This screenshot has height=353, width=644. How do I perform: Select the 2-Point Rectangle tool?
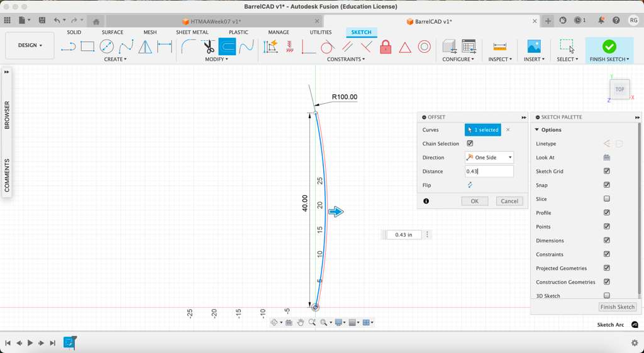(x=87, y=46)
